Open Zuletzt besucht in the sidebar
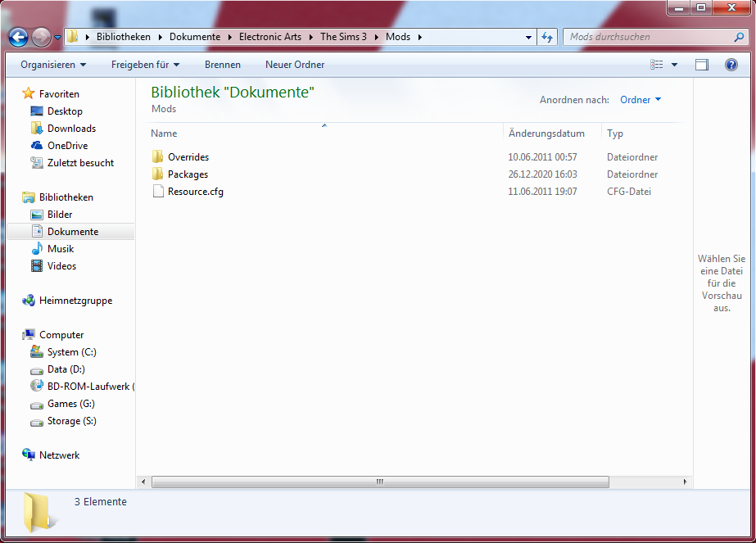 (80, 163)
